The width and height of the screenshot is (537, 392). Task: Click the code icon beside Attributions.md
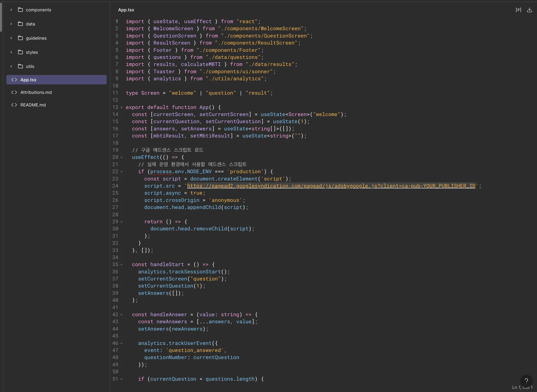pos(14,92)
